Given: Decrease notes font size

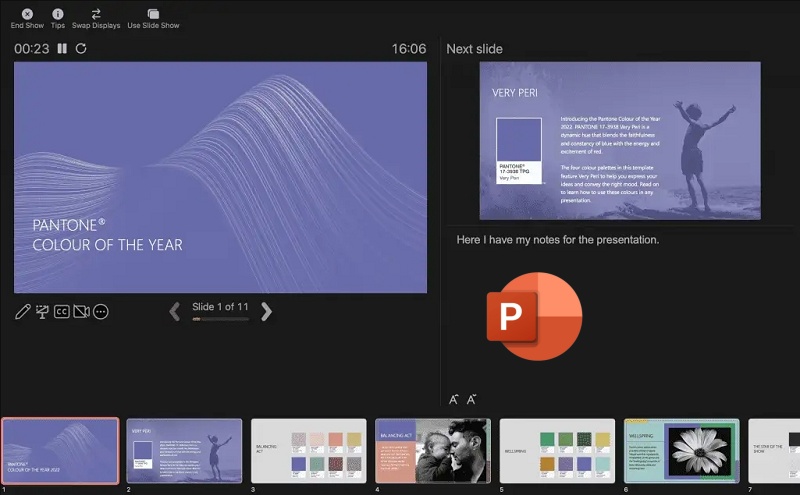Looking at the screenshot, I should (x=471, y=400).
